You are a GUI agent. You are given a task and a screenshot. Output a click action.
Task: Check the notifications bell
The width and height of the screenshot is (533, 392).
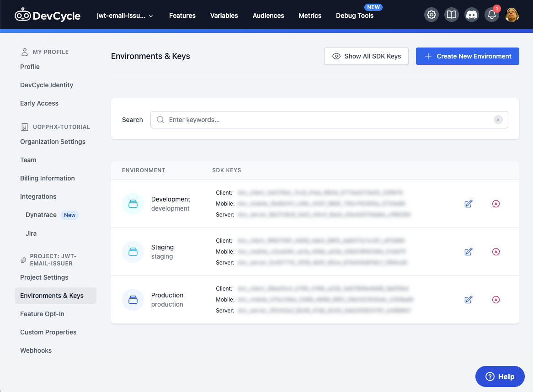(491, 15)
